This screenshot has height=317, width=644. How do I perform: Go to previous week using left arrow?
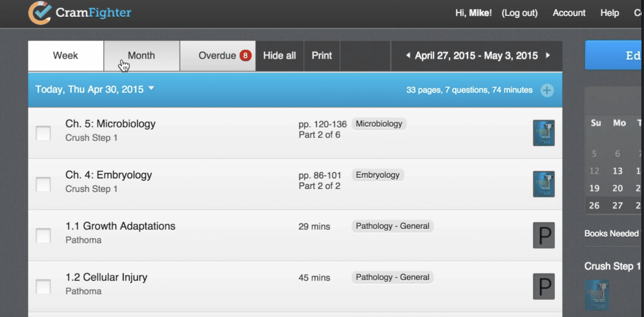pos(408,56)
